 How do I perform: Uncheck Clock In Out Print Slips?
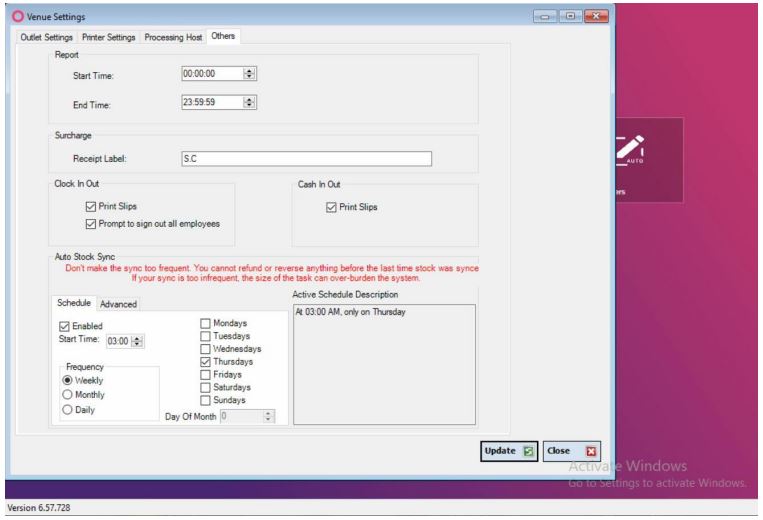click(x=92, y=207)
